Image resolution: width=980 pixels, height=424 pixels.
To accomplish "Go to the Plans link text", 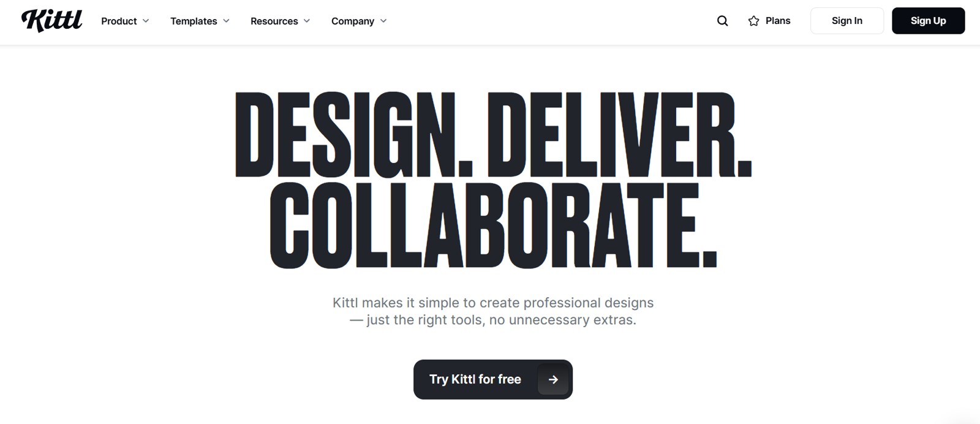I will pos(778,21).
